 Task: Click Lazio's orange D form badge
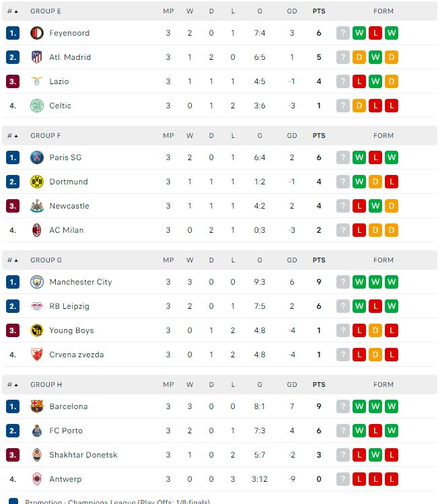[x=392, y=81]
